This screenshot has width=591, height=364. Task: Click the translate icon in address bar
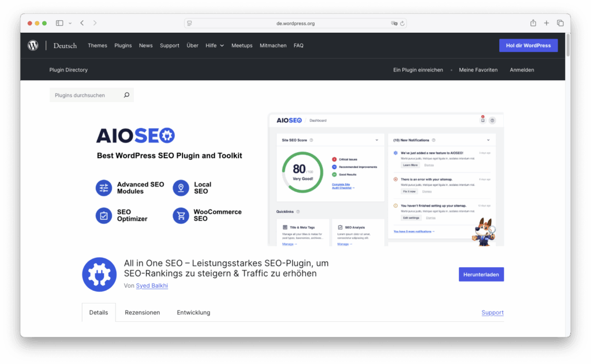pos(394,23)
